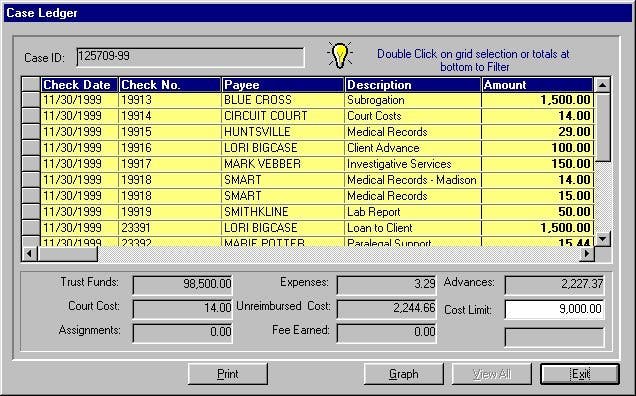Click the 29.00 amount cell
The width and height of the screenshot is (636, 396).
(537, 132)
